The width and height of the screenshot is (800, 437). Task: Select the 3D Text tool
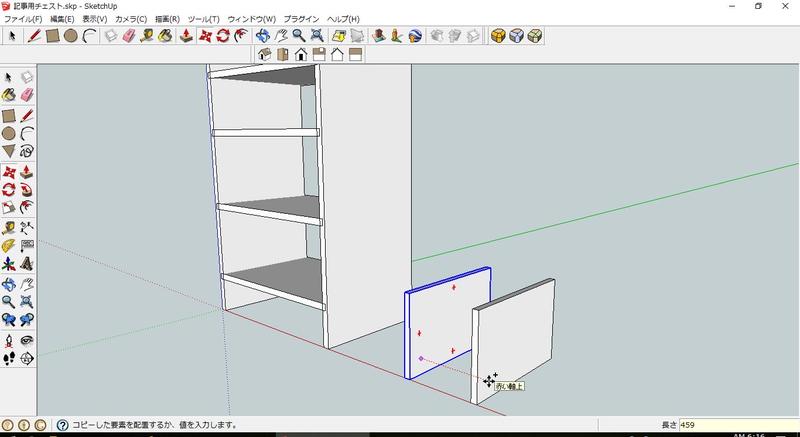click(27, 264)
